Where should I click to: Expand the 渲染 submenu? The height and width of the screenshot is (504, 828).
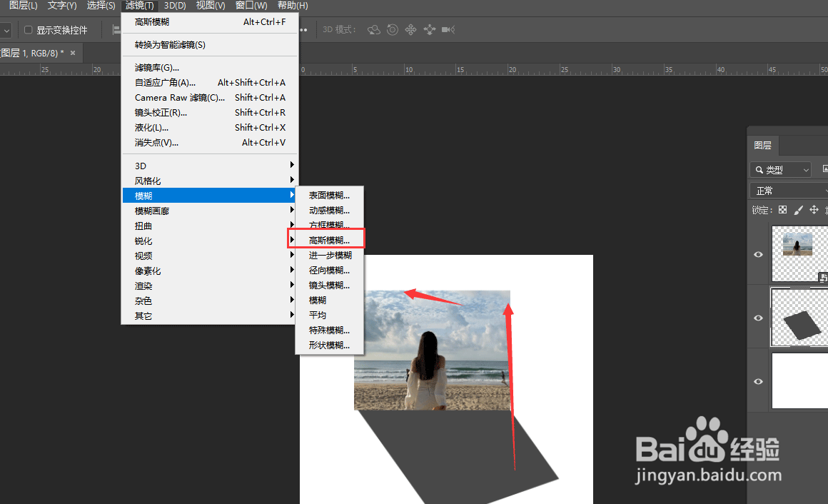pyautogui.click(x=210, y=286)
